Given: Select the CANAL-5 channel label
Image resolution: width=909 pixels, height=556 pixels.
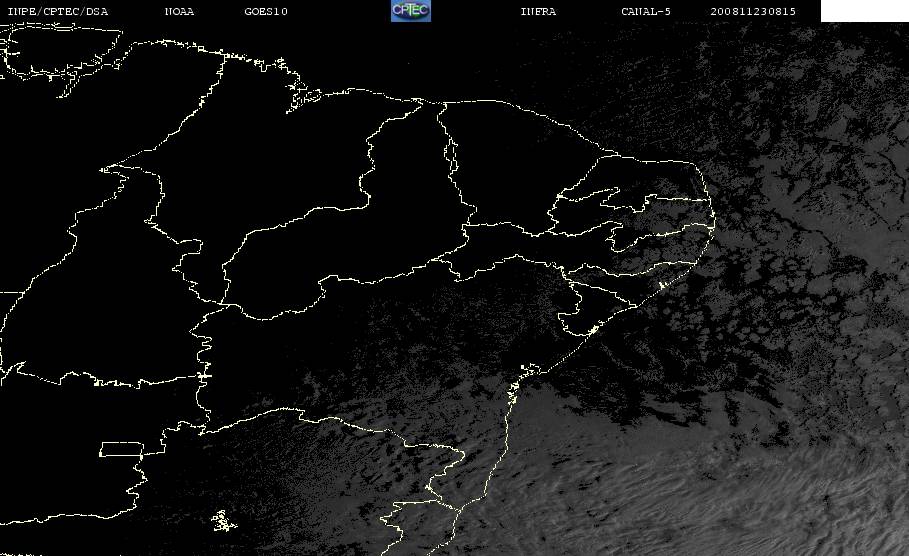Looking at the screenshot, I should 646,12.
